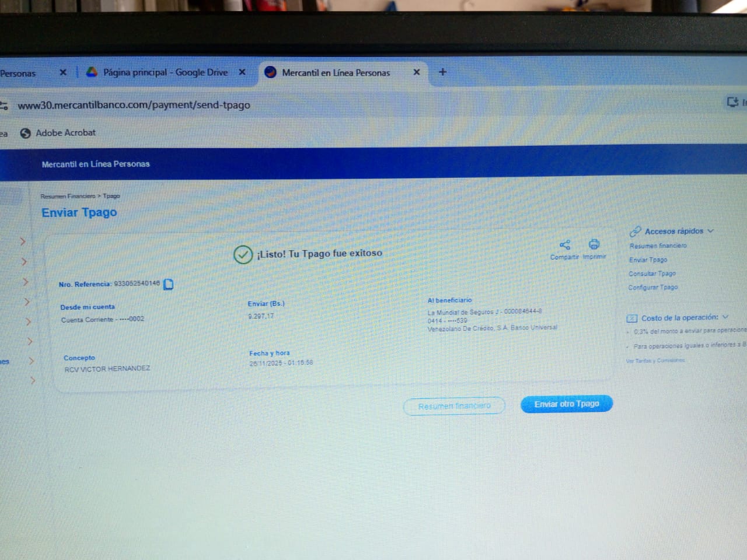The width and height of the screenshot is (747, 560).
Task: Expand the last sidebar menu chevron
Action: [33, 380]
